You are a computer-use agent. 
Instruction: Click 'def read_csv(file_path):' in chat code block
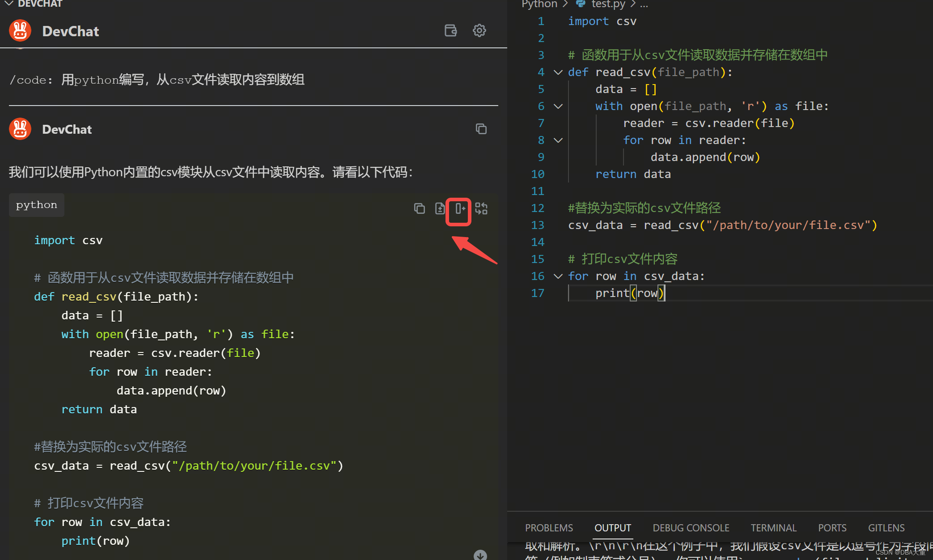[116, 297]
